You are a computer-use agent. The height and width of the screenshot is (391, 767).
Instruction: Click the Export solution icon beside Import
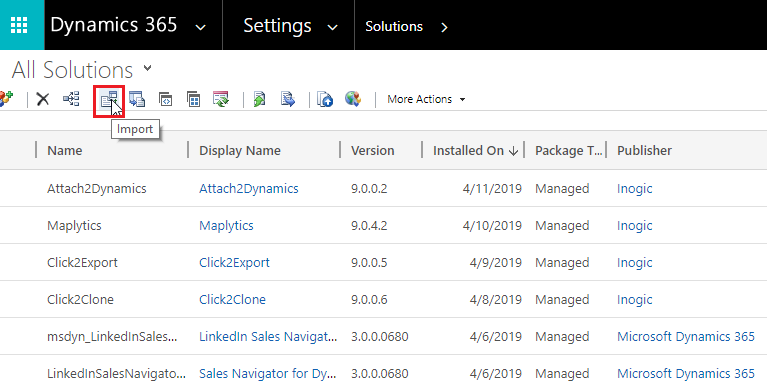click(x=137, y=99)
